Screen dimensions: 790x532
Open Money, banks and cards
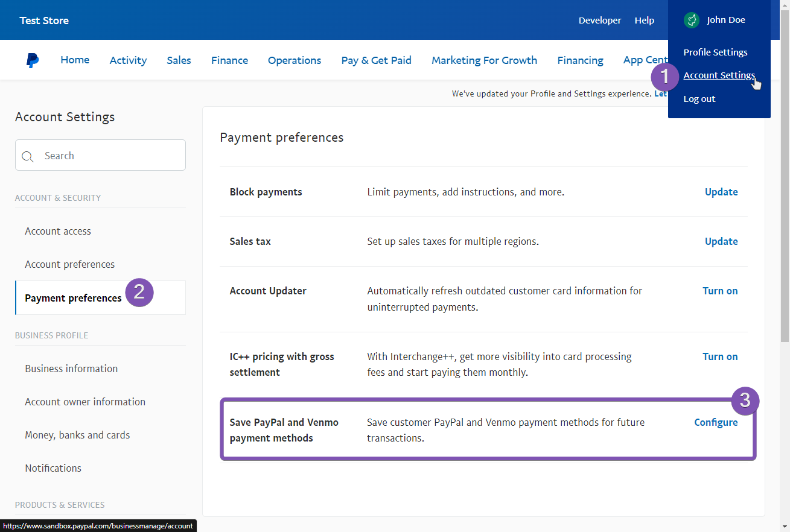(77, 434)
